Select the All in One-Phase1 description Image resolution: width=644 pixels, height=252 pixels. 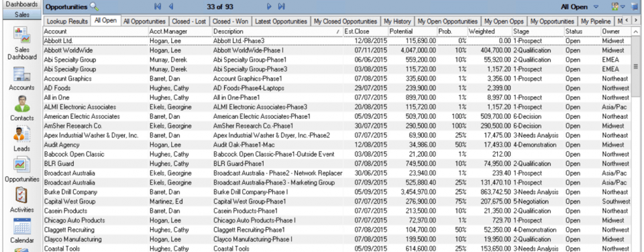pyautogui.click(x=237, y=97)
